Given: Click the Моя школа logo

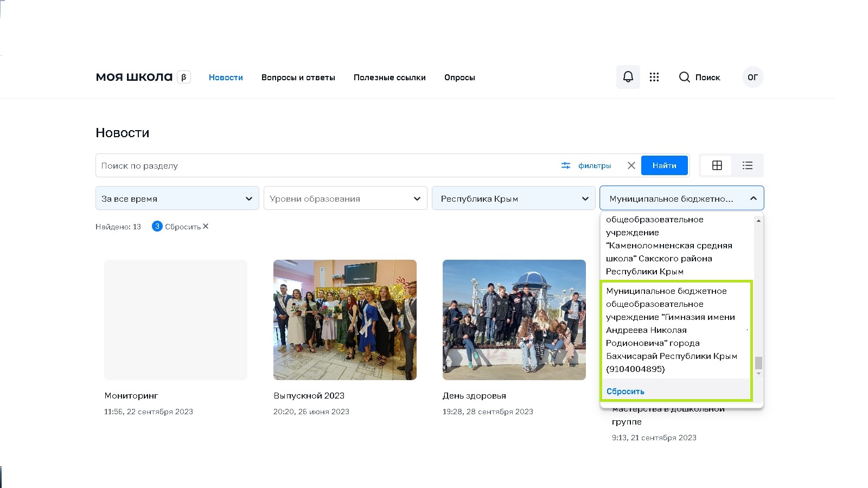Looking at the screenshot, I should coord(134,77).
